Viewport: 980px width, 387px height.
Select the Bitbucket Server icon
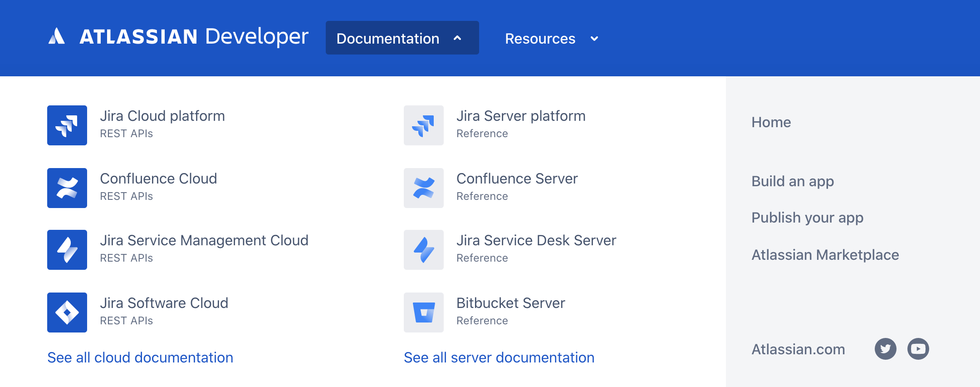click(424, 313)
